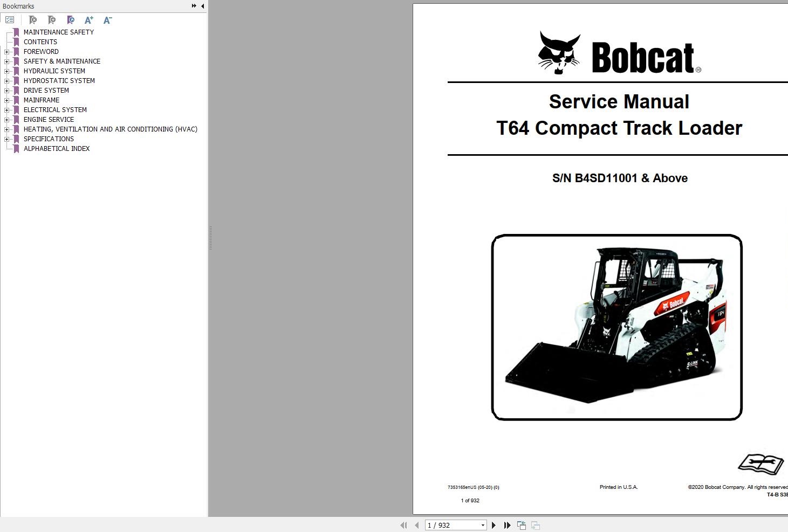Expand the HYDRAULIC SYSTEM bookmark
Screen dimensions: 788x532
7,71
